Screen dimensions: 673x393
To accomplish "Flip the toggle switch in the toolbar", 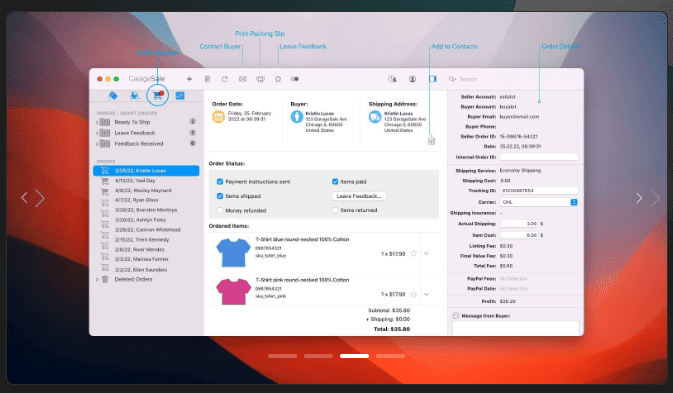I will [x=295, y=79].
